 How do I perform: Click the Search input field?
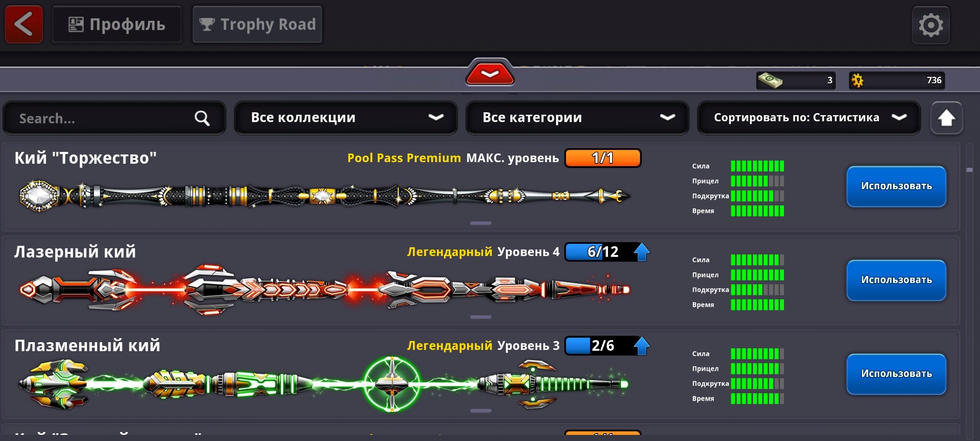[114, 118]
